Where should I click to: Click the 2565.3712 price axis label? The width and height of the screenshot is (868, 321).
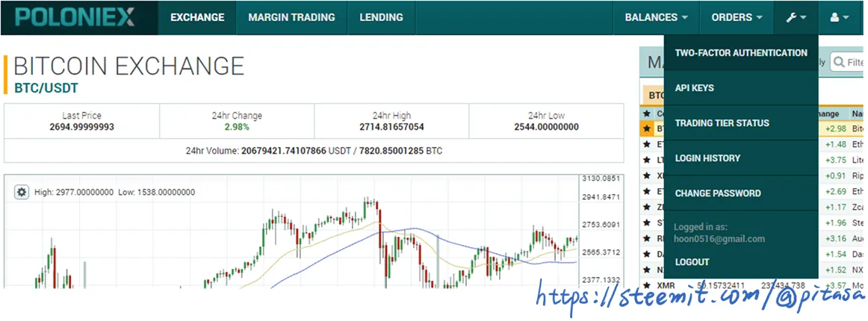[601, 252]
